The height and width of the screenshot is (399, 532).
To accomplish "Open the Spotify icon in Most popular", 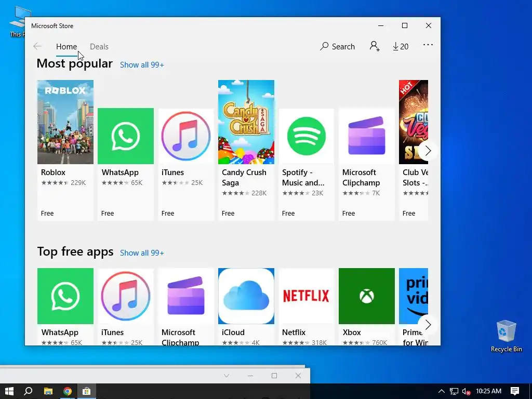I will coord(307,136).
